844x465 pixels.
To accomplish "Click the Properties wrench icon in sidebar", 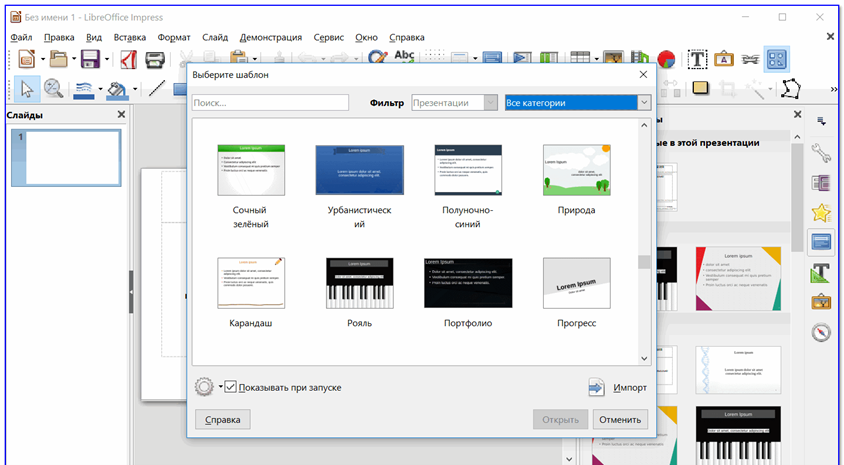I will tap(821, 153).
